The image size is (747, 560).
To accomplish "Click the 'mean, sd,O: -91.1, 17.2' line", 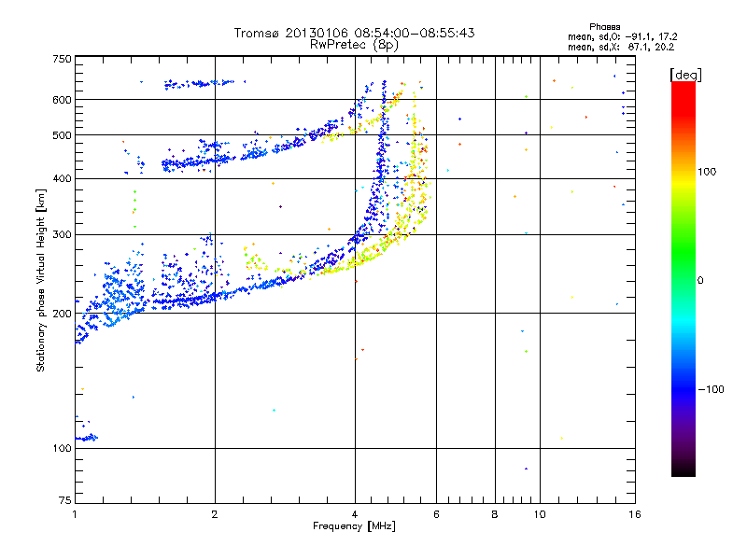I will coord(622,36).
